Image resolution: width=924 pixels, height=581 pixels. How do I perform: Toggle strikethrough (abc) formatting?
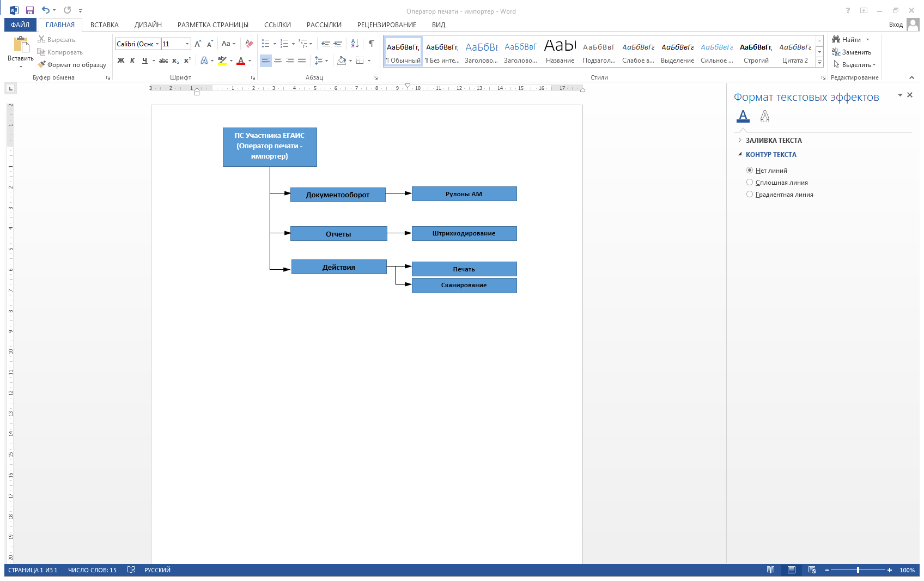(163, 60)
